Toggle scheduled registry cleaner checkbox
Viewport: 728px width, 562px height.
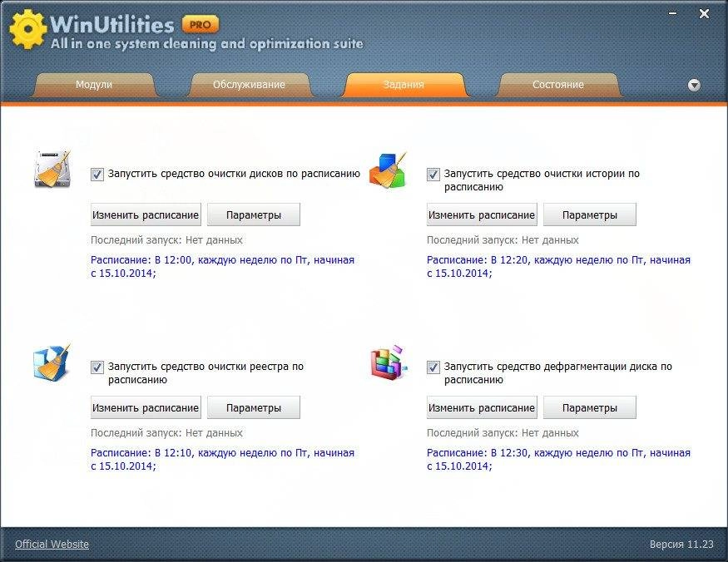[x=97, y=367]
